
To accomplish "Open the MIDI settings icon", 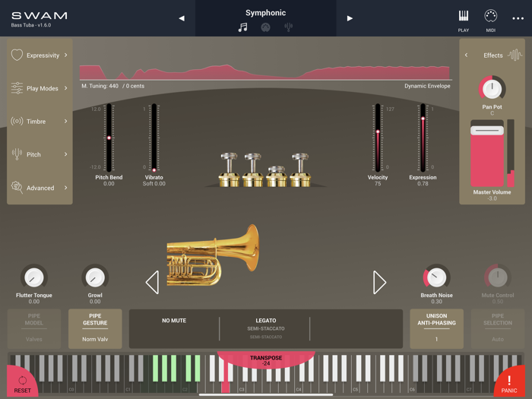I will coord(491,16).
